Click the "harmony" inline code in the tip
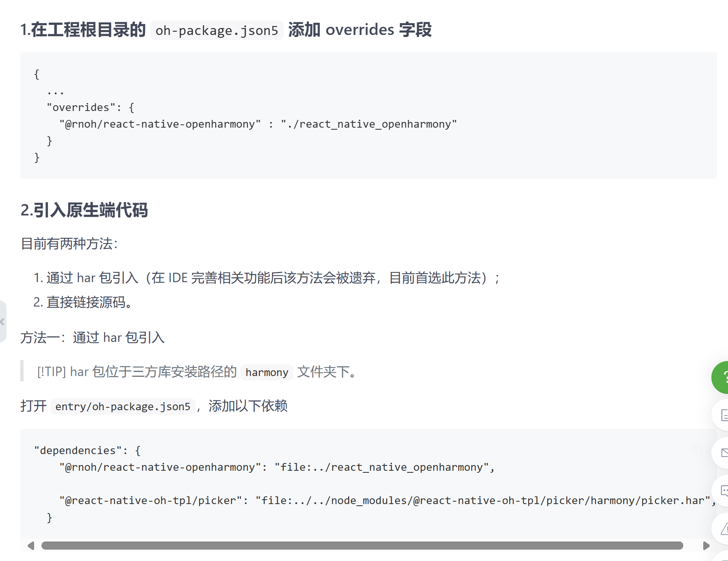 click(267, 372)
